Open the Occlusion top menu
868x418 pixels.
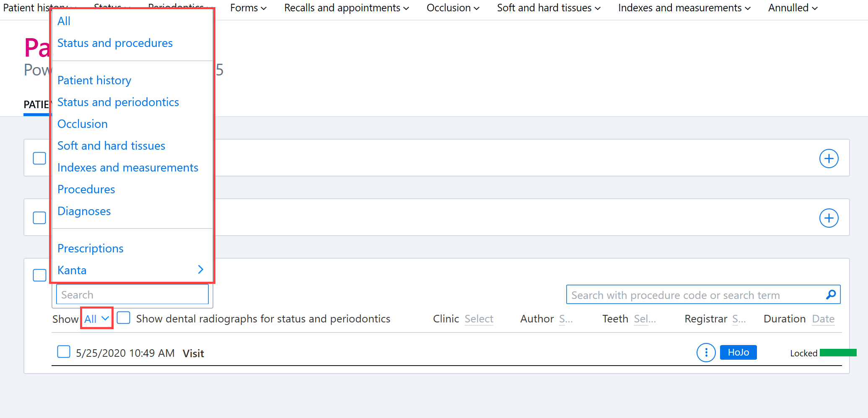[x=453, y=8]
